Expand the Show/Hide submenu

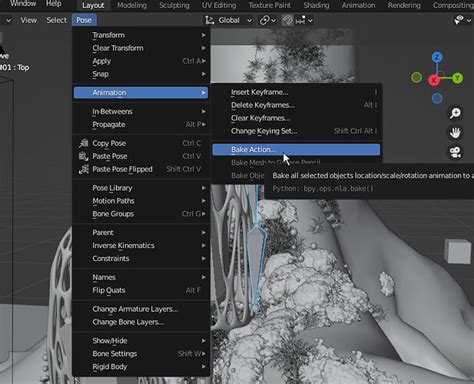click(141, 341)
